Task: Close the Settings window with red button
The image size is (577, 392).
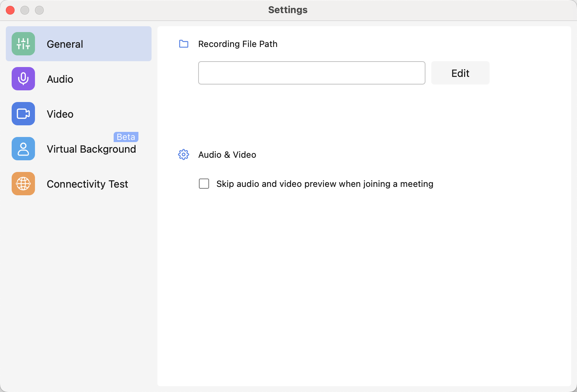Action: click(x=10, y=10)
